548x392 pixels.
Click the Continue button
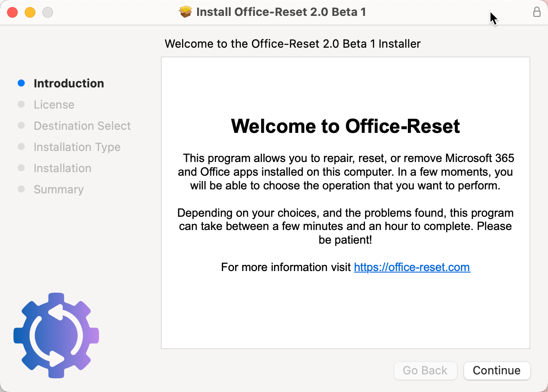click(497, 370)
